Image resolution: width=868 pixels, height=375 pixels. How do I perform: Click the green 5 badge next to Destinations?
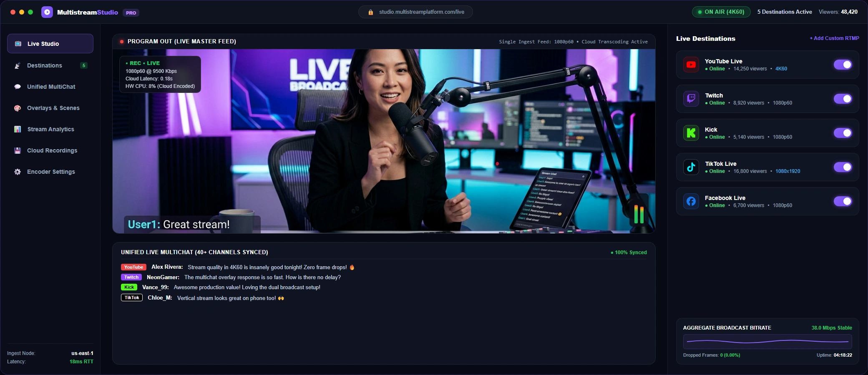click(x=84, y=65)
